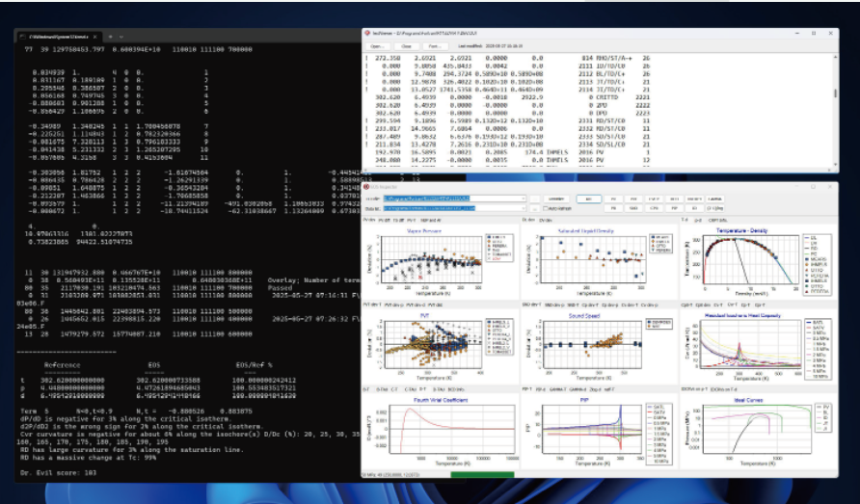Click 'Passed' text in the terminal output
This screenshot has width=860, height=504.
click(281, 288)
